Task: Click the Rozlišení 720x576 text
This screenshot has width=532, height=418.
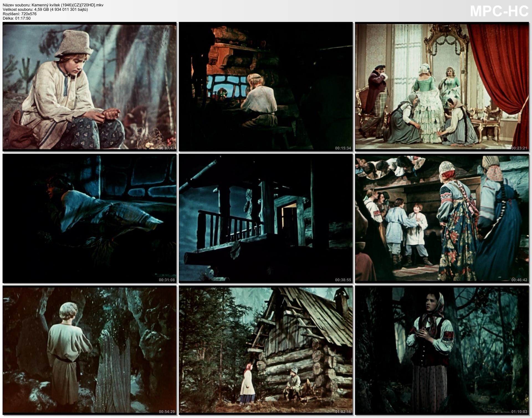Action: [19, 14]
